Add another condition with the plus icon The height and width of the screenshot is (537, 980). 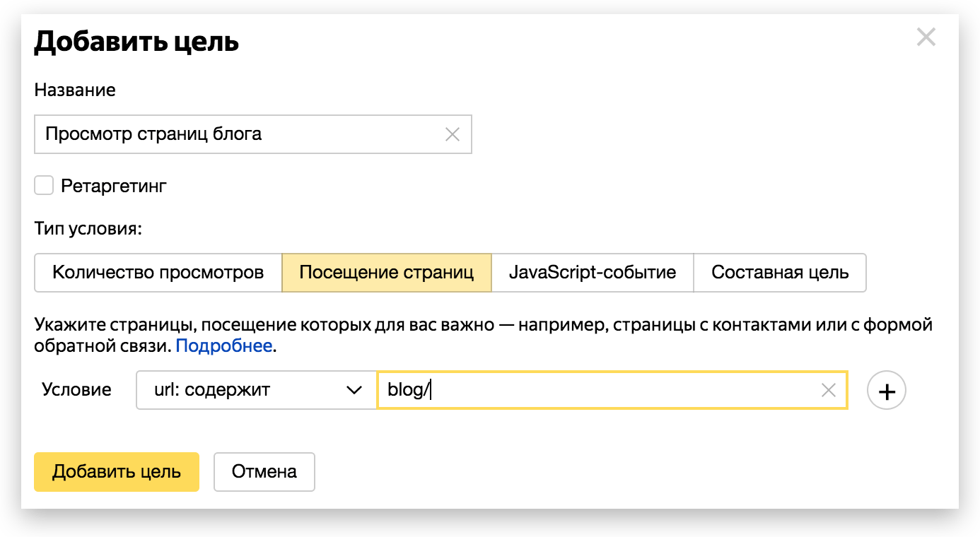point(886,391)
